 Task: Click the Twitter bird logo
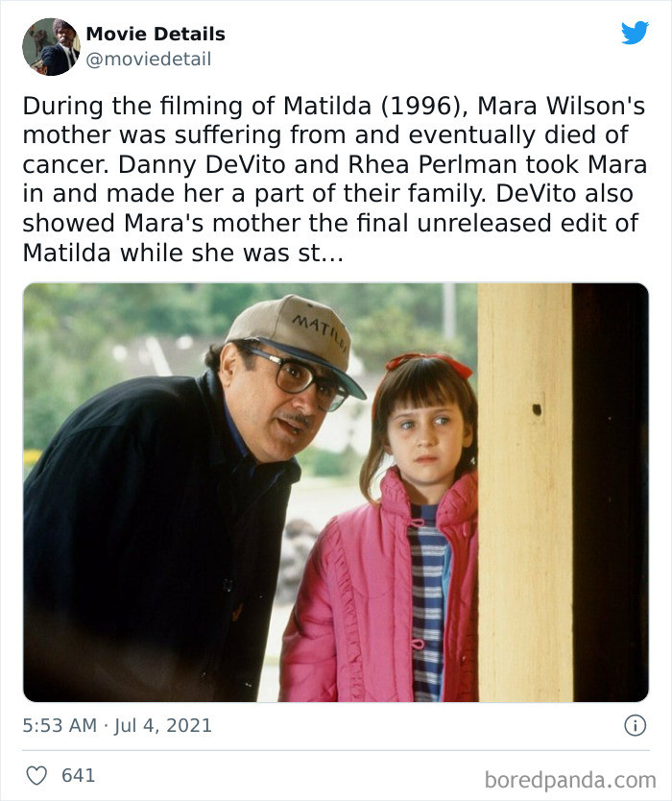pyautogui.click(x=635, y=33)
